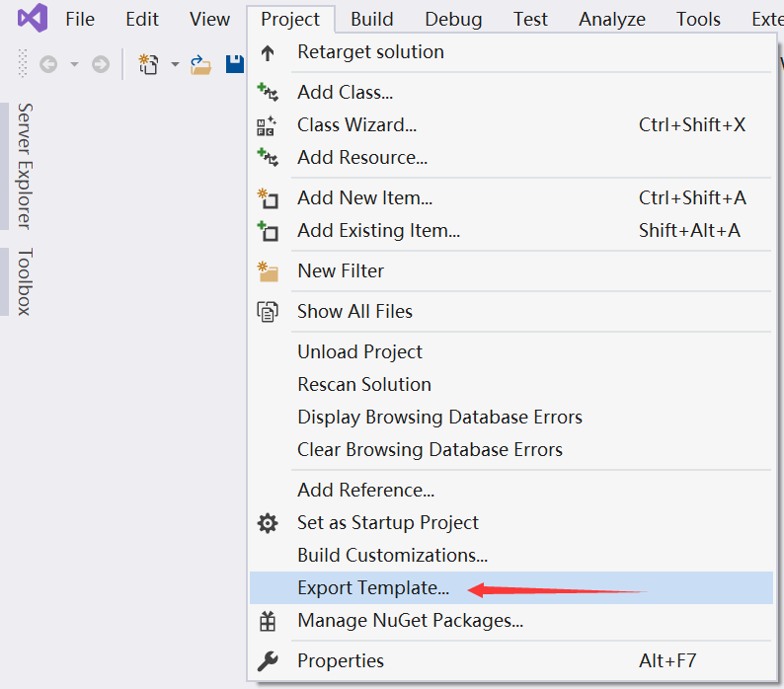This screenshot has height=689, width=784.
Task: Choose Rescan Solution
Action: point(511,385)
